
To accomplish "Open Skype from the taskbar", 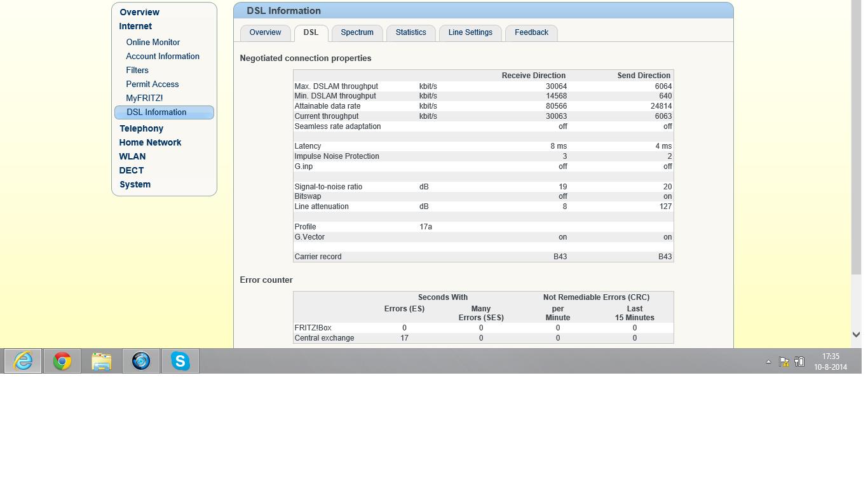I will pyautogui.click(x=180, y=361).
